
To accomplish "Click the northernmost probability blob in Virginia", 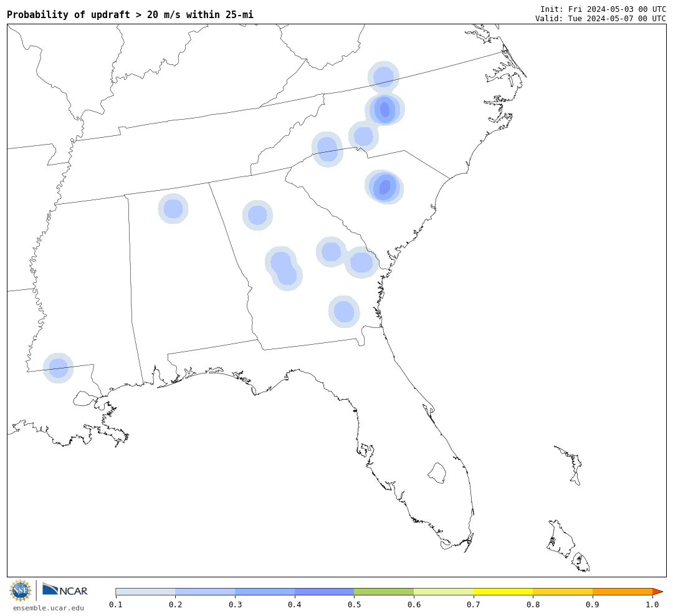I will [383, 77].
